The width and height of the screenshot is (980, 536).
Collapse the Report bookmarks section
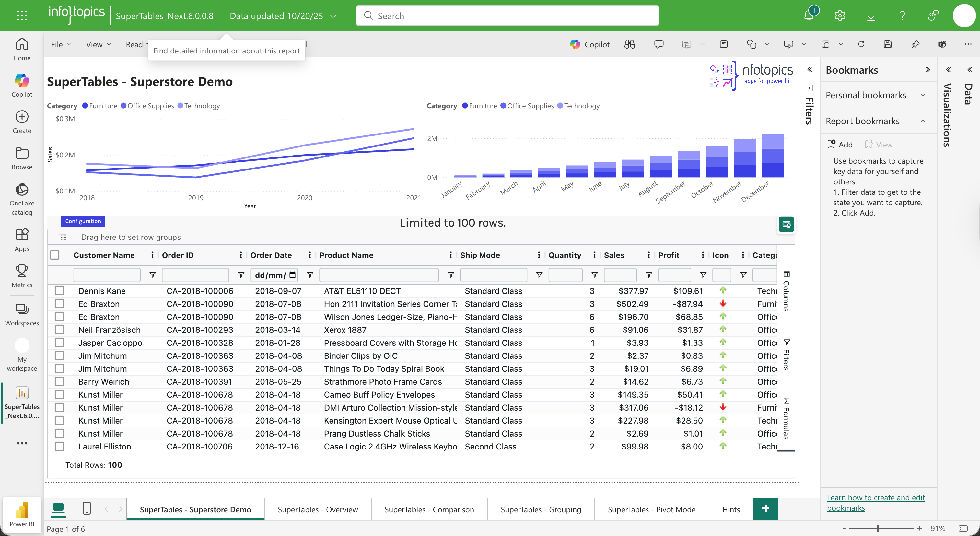(x=923, y=121)
